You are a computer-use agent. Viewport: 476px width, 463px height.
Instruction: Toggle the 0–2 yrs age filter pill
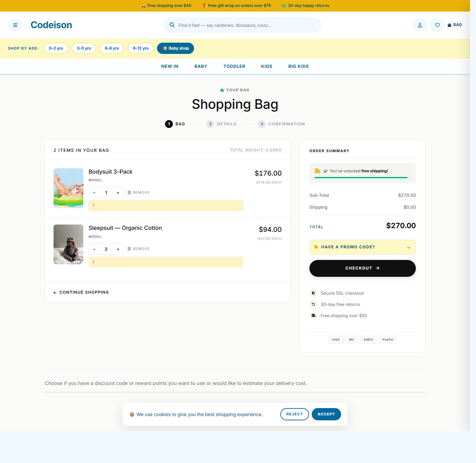[x=56, y=48]
